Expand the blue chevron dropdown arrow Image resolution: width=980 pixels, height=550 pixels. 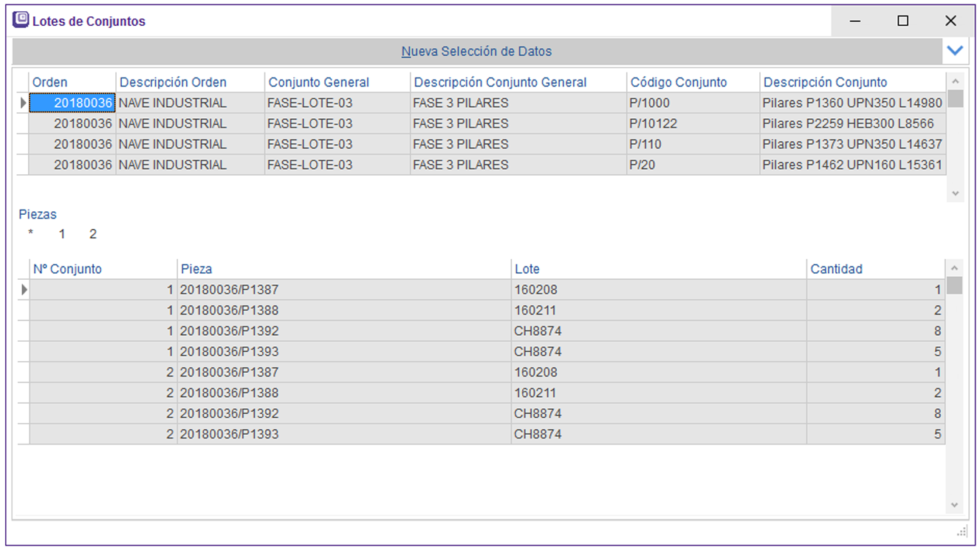point(955,51)
